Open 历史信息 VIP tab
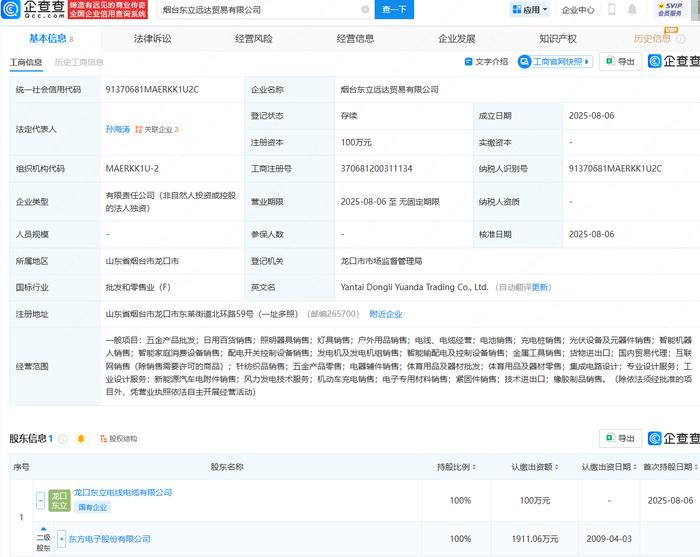 [x=652, y=39]
